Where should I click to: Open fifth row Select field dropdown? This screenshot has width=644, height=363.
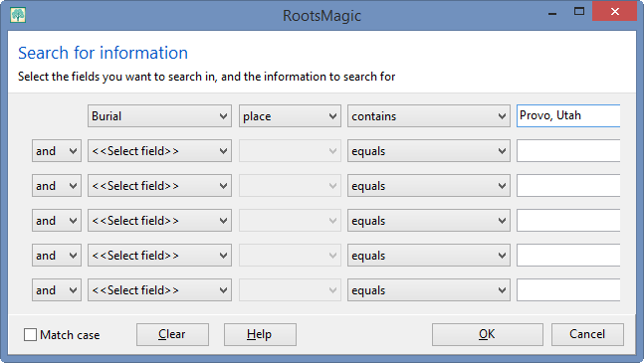click(159, 256)
